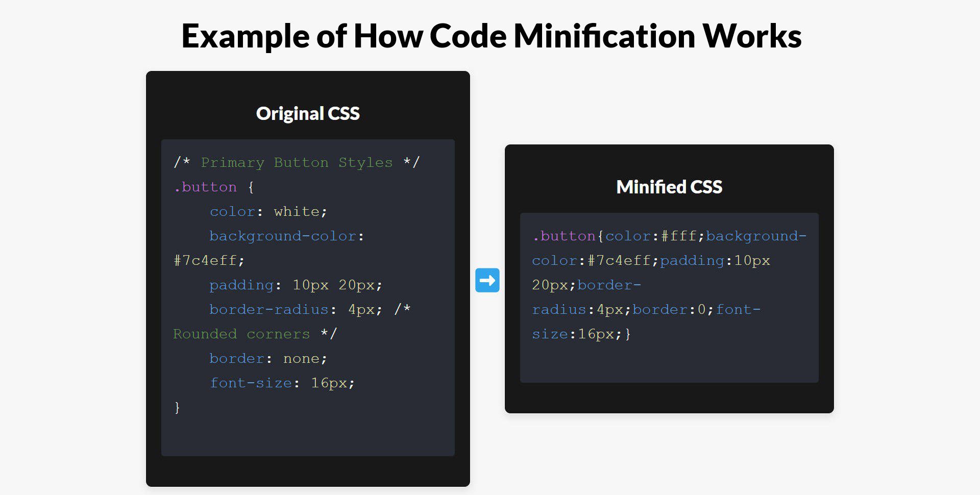Screen dimensions: 980x495
Task: Click the Minified CSS heading
Action: click(669, 187)
